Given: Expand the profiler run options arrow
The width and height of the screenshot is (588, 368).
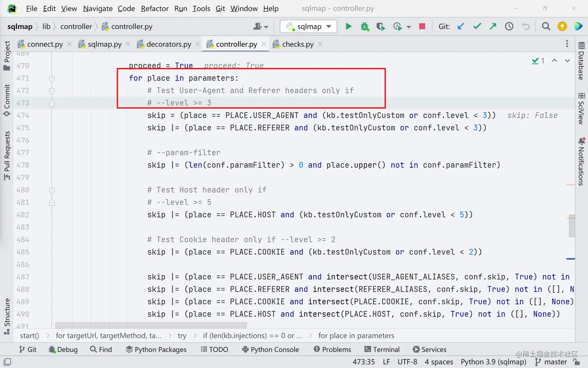Looking at the screenshot, I should coord(408,27).
